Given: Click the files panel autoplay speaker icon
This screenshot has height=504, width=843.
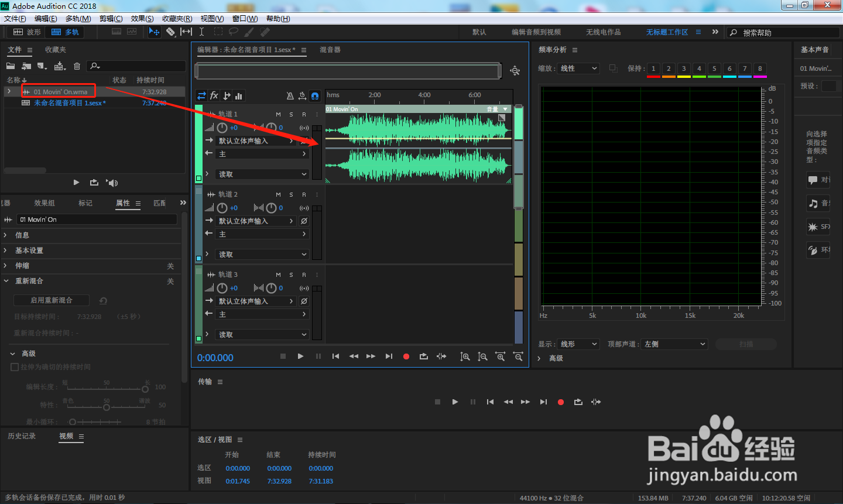Looking at the screenshot, I should [x=112, y=183].
